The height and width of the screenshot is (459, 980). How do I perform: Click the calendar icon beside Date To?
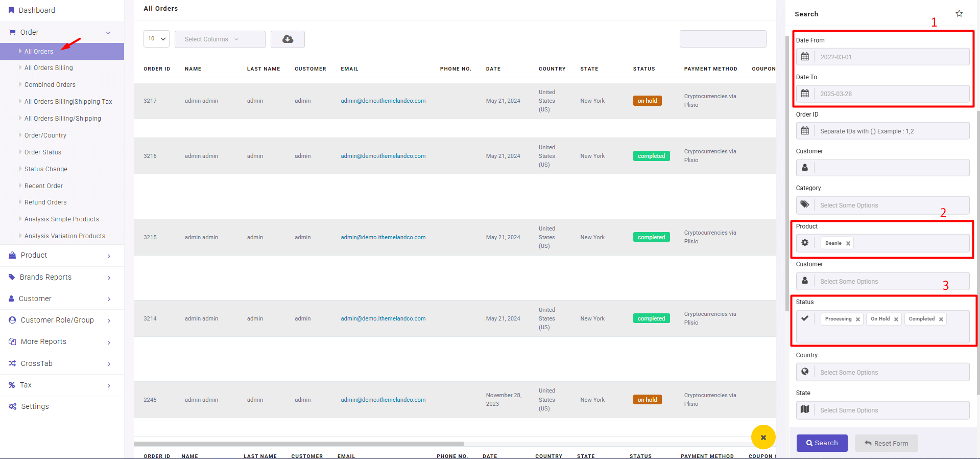click(805, 94)
